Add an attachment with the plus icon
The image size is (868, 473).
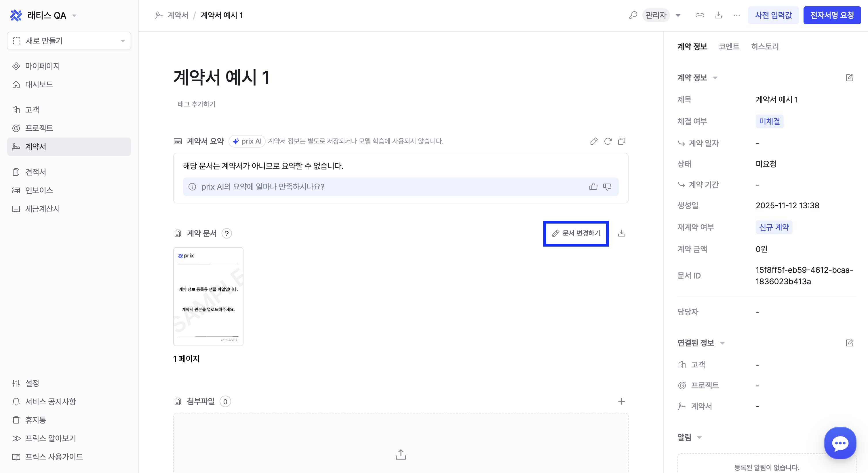[621, 401]
